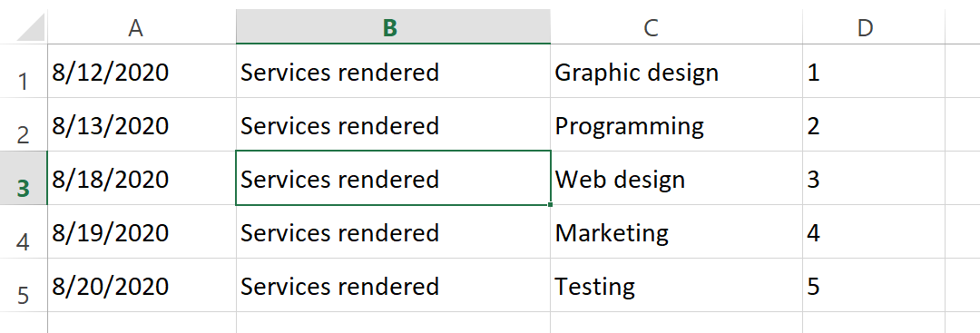This screenshot has width=980, height=333.
Task: Select Services rendered cell in row 5
Action: (393, 286)
